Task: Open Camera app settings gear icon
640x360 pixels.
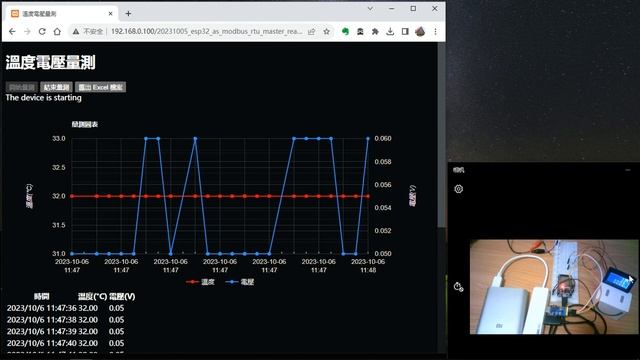Action: click(x=458, y=189)
